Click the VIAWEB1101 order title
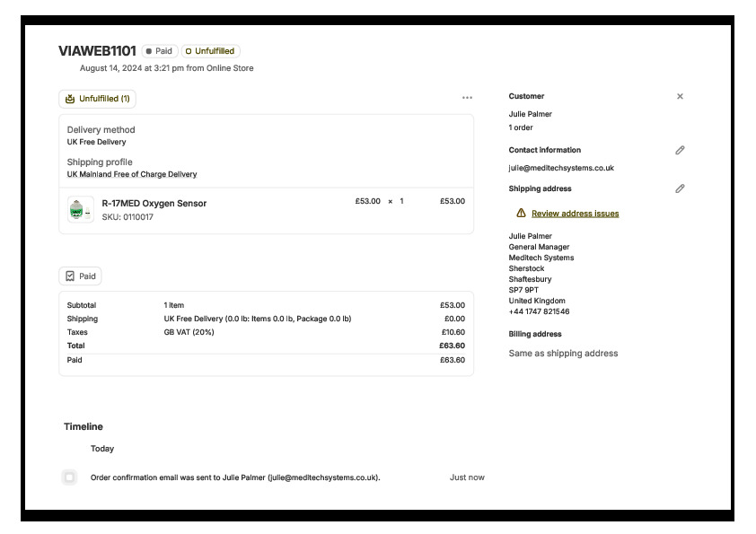 97,51
